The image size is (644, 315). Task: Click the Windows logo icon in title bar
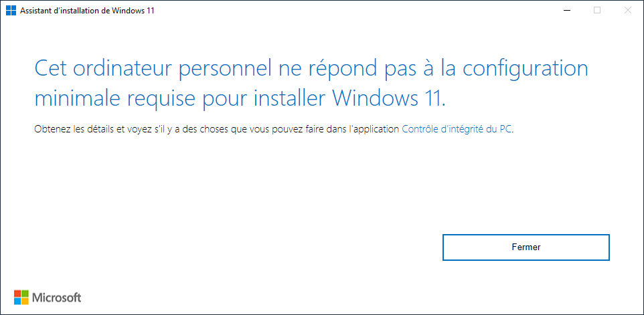(x=11, y=11)
